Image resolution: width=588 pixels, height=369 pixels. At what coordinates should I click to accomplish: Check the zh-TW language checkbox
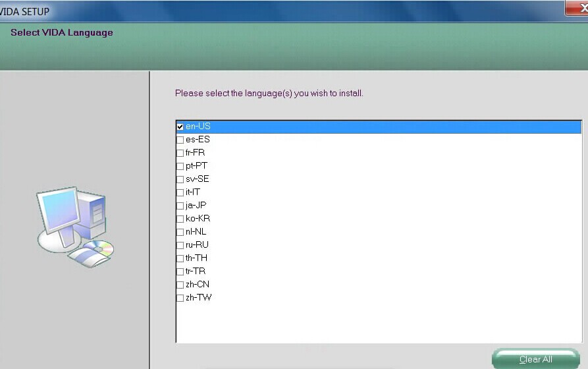180,298
